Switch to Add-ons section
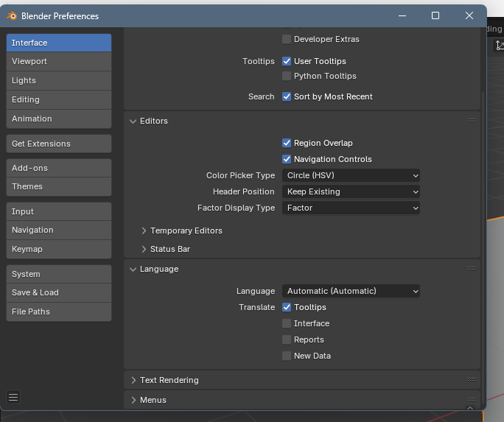 pos(59,168)
